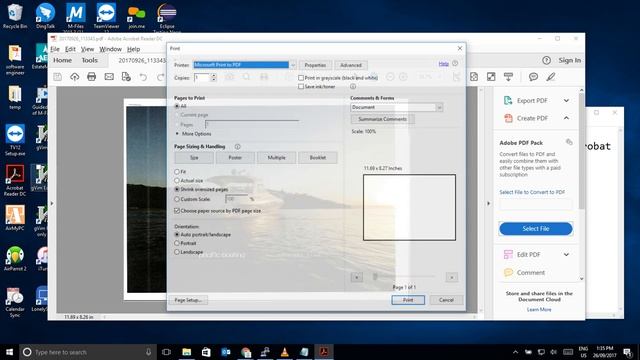The height and width of the screenshot is (360, 640).
Task: Click the printer icon in Acrobat toolbar
Action: [x=91, y=77]
